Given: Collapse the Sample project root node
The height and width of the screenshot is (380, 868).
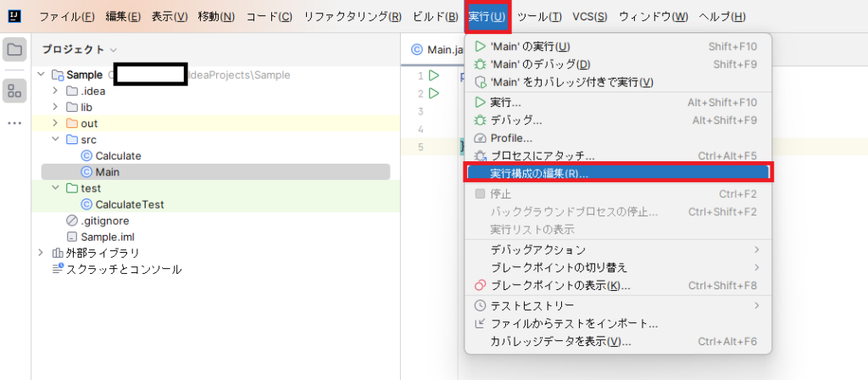Looking at the screenshot, I should (x=41, y=75).
